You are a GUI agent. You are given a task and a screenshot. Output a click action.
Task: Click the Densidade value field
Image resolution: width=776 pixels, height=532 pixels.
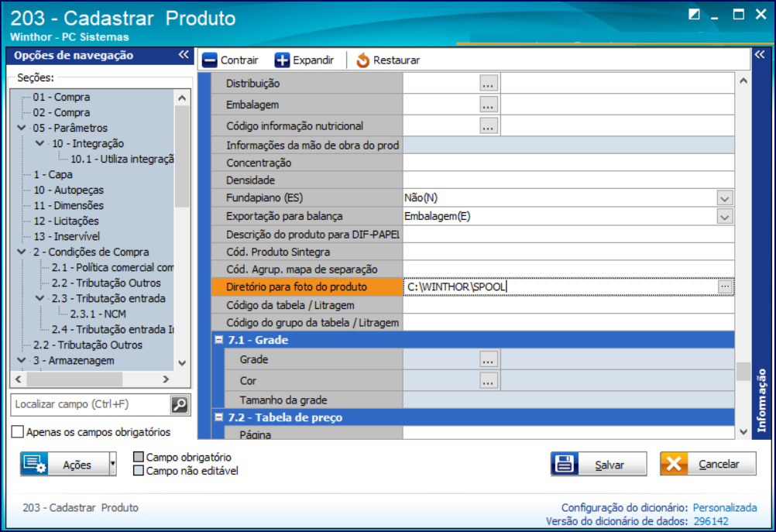568,180
